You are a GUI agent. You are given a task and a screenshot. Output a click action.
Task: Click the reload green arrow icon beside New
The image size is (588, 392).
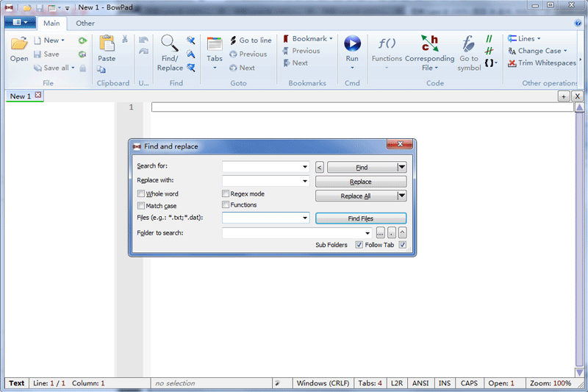tap(82, 40)
